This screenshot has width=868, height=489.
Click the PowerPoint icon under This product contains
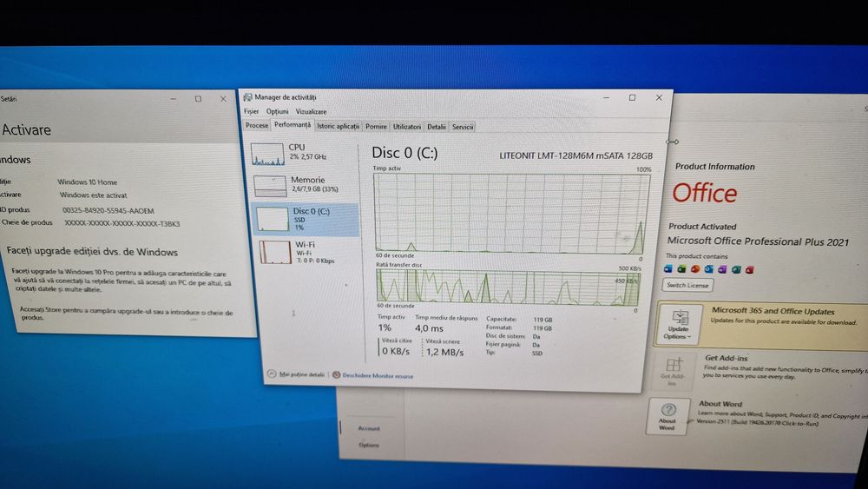coord(695,269)
